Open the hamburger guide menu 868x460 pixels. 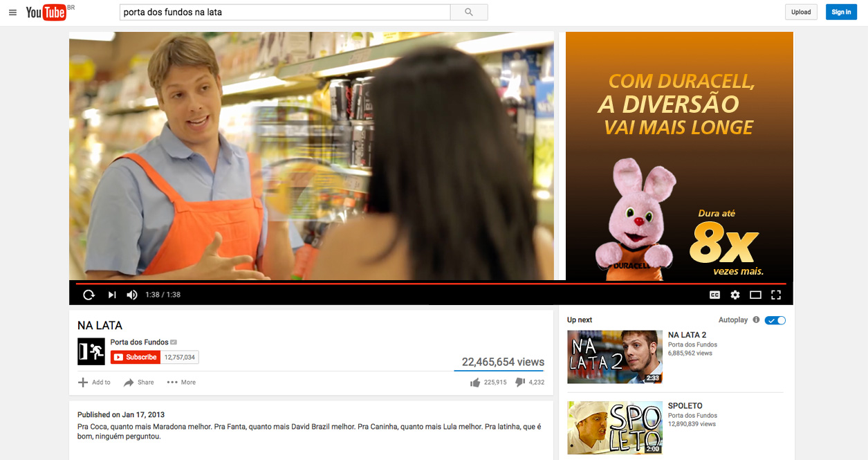click(12, 12)
